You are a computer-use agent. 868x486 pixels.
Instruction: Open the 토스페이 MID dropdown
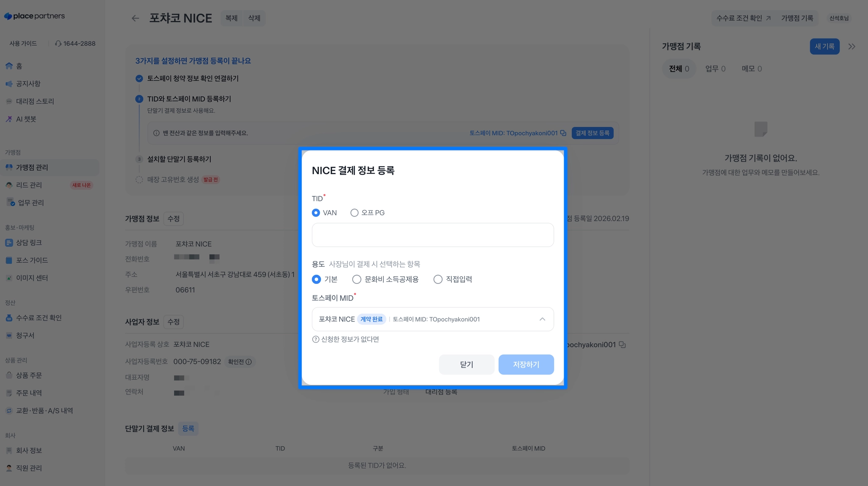(x=433, y=319)
